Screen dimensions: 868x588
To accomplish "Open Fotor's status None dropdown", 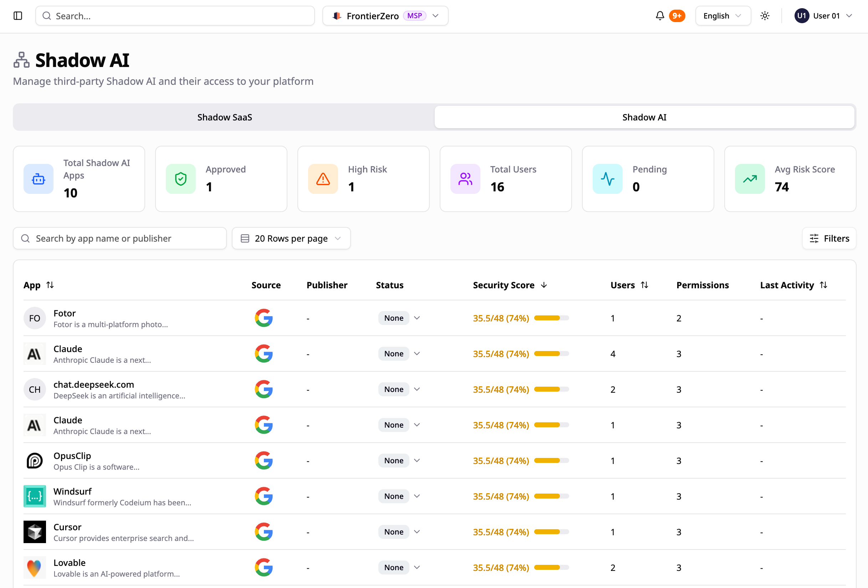I will pos(400,318).
